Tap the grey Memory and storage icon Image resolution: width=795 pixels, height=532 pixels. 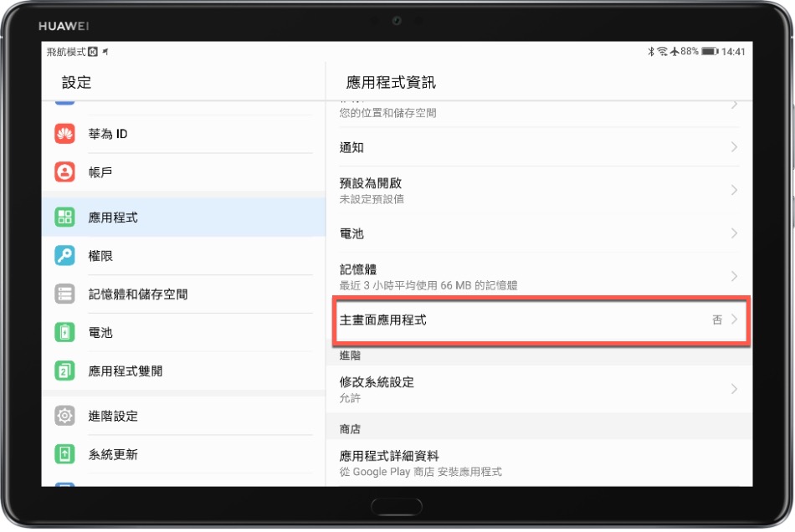(64, 294)
